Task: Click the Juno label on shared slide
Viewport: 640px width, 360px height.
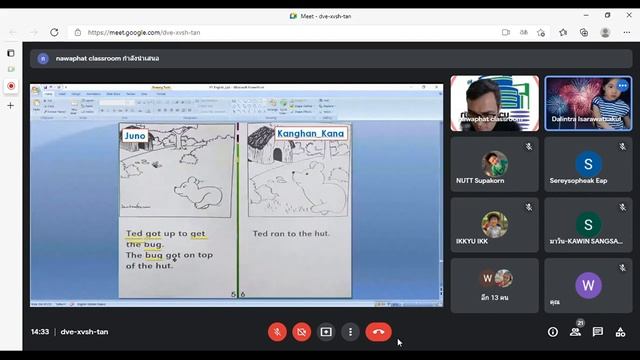Action: pos(135,136)
